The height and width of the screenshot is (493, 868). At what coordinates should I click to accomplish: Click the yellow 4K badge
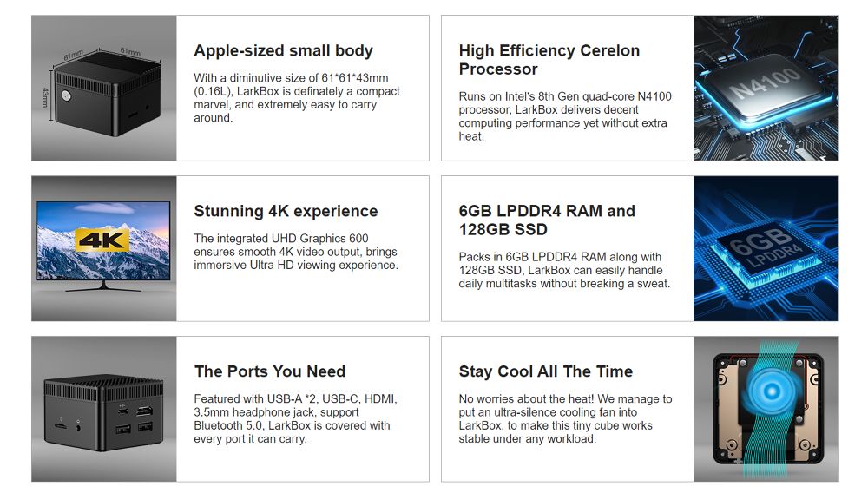point(102,240)
